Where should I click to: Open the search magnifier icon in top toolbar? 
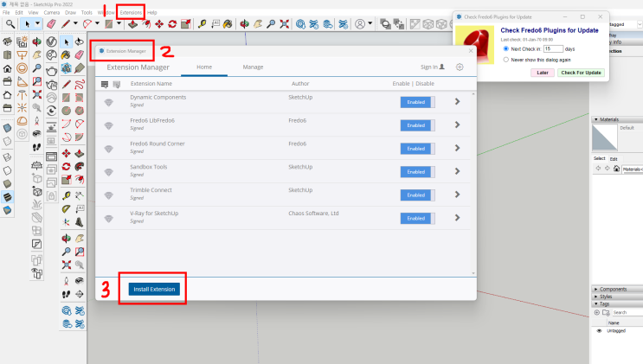[10, 24]
